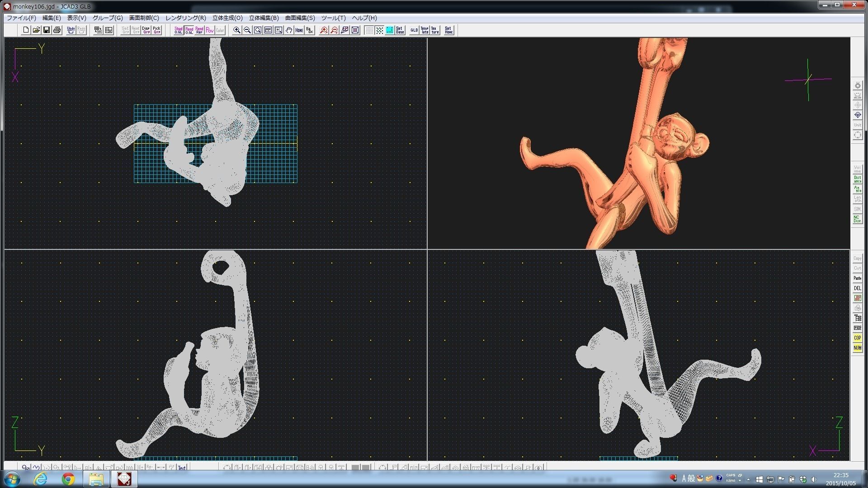Viewport: 868px width, 488px height.
Task: Toggle GLB mode button in toolbar
Action: (414, 30)
